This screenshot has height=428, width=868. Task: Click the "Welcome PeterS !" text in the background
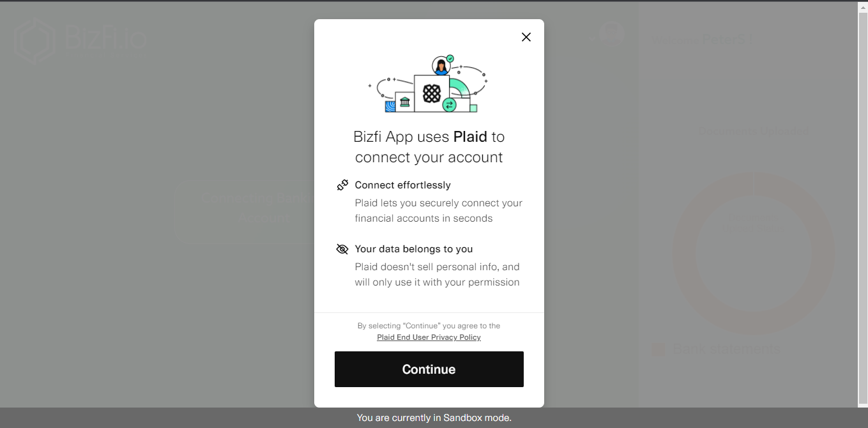pos(702,40)
